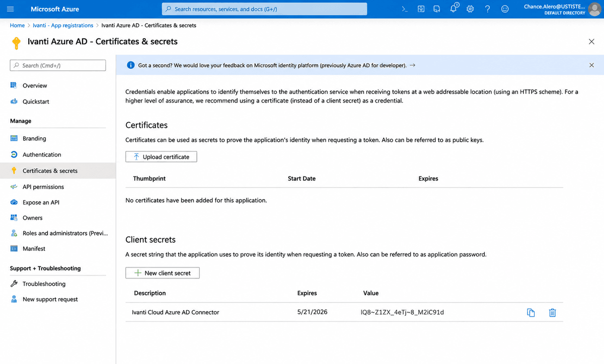Image resolution: width=604 pixels, height=364 pixels.
Task: Click the Start Date column header
Action: click(301, 178)
